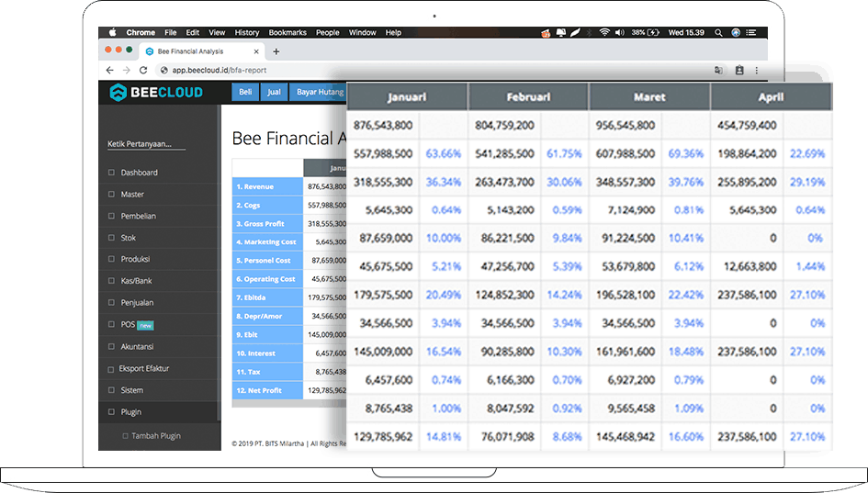Click the Beli button in top bar
868x493 pixels.
tap(245, 92)
